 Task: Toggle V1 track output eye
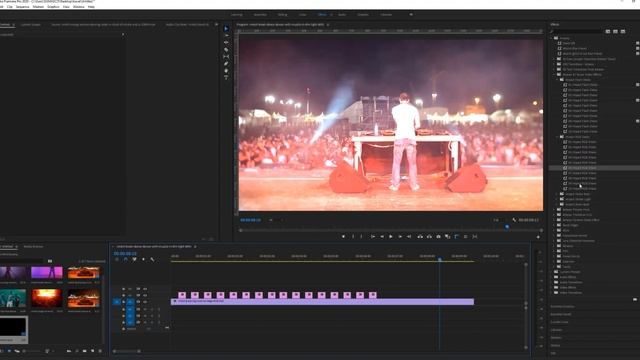[x=144, y=302]
